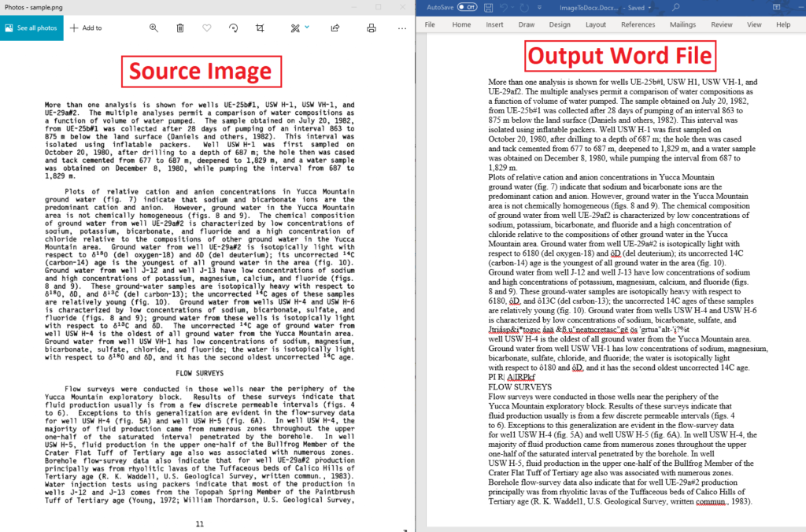Expand the Quick Access Toolbar customize chevron

coord(539,7)
